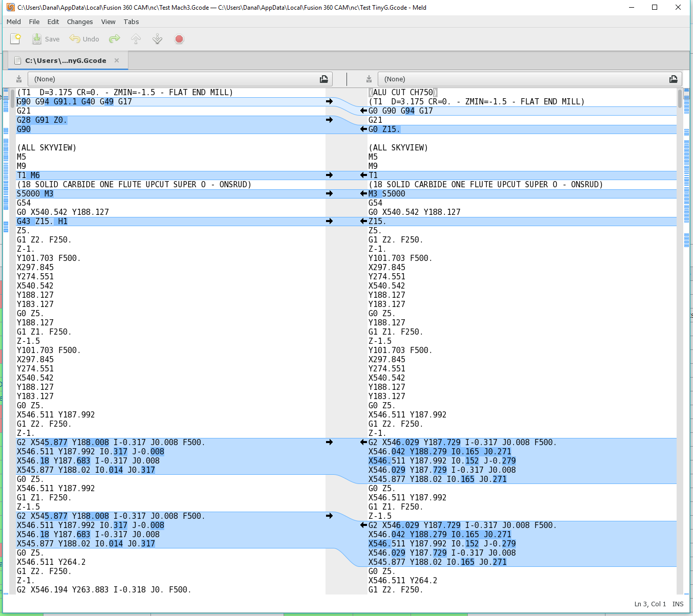Image resolution: width=693 pixels, height=616 pixels.
Task: Click the red Stop icon
Action: pyautogui.click(x=179, y=39)
